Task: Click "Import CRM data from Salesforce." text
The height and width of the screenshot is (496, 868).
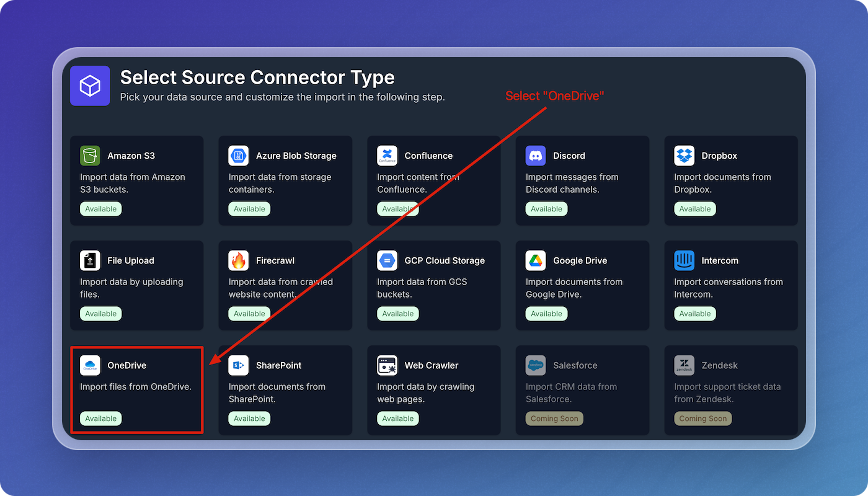Action: coord(572,392)
